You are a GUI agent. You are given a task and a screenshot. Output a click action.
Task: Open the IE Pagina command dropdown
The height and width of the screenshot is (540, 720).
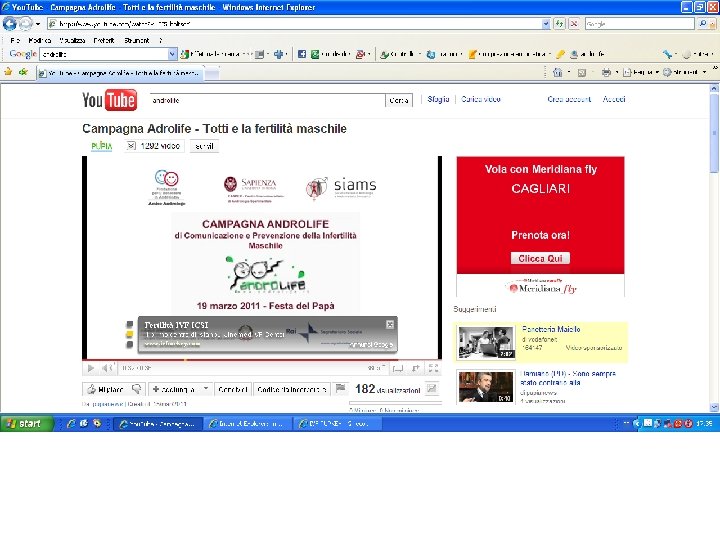[x=641, y=73]
